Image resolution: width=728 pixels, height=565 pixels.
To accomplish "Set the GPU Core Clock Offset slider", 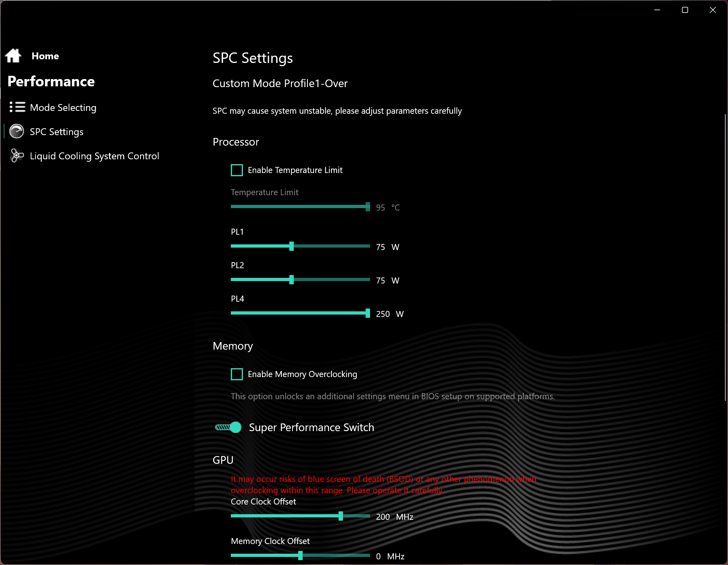I will [300, 516].
